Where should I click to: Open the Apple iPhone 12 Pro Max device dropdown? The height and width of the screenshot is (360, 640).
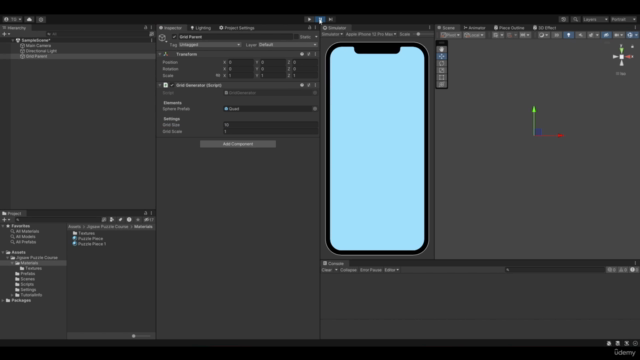(371, 34)
